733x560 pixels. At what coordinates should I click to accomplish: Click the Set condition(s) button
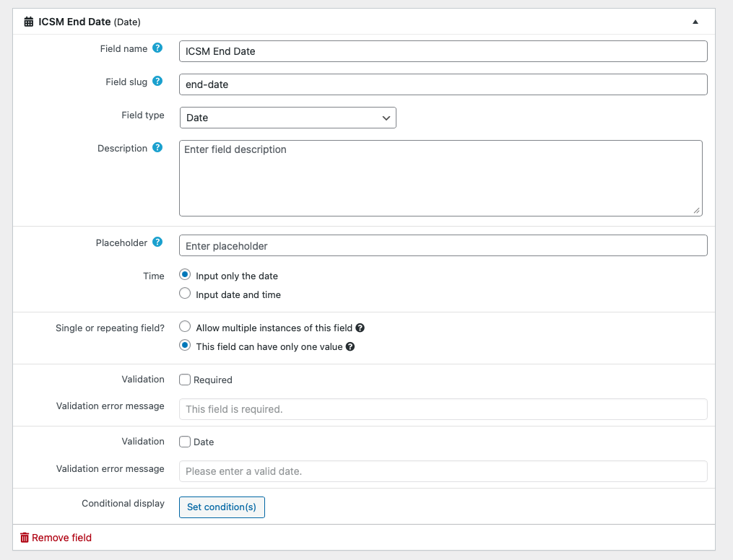222,507
